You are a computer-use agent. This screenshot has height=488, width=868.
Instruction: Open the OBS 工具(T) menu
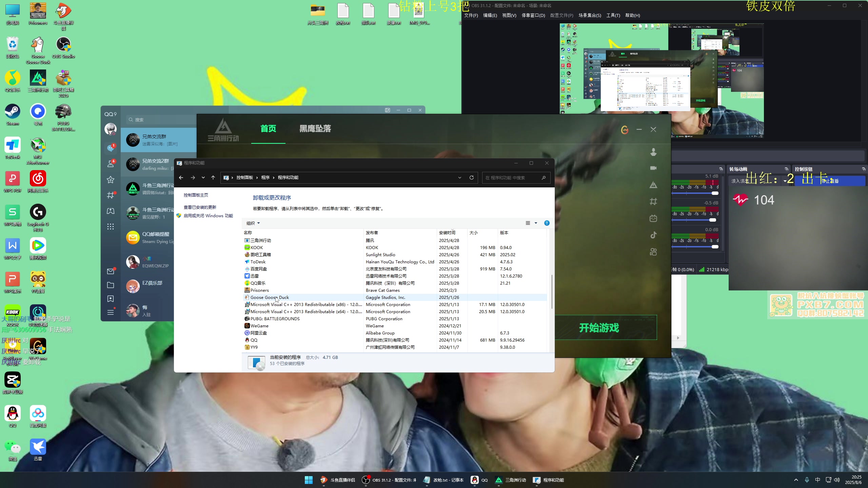pos(613,16)
